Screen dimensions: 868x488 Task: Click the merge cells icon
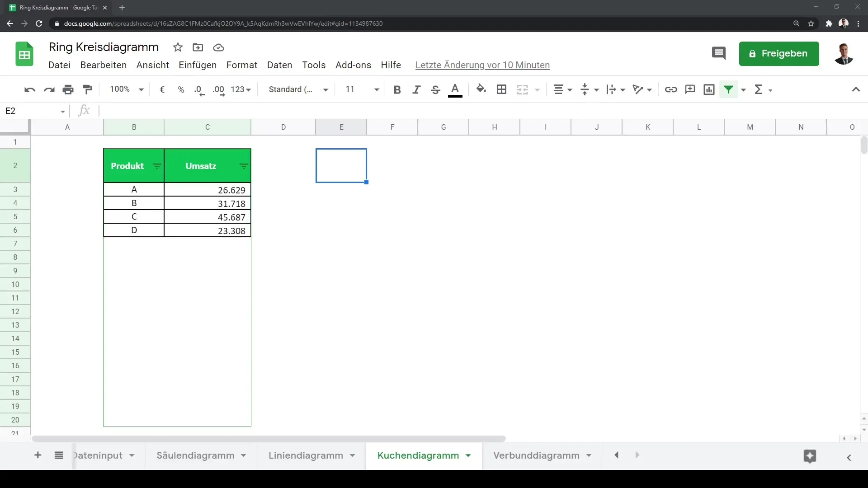[522, 89]
